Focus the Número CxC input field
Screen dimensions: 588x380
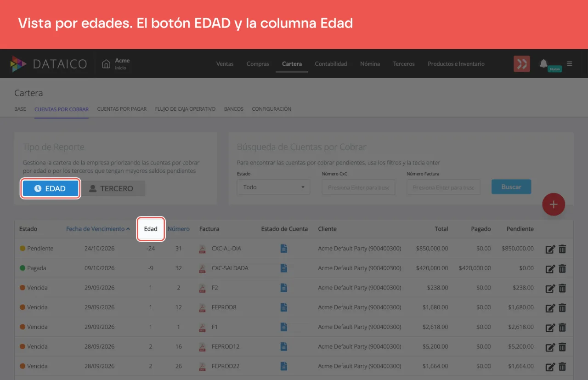pyautogui.click(x=358, y=187)
